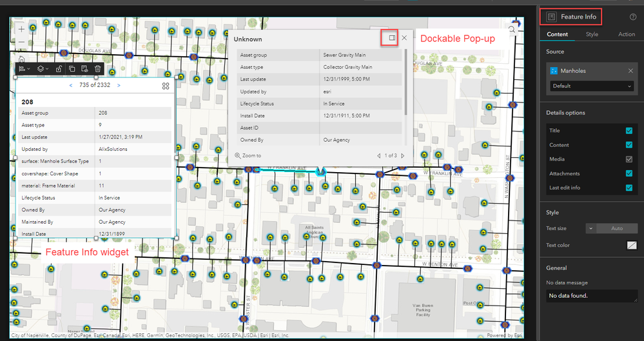Go to next pop-up feature
The height and width of the screenshot is (341, 644).
(403, 156)
